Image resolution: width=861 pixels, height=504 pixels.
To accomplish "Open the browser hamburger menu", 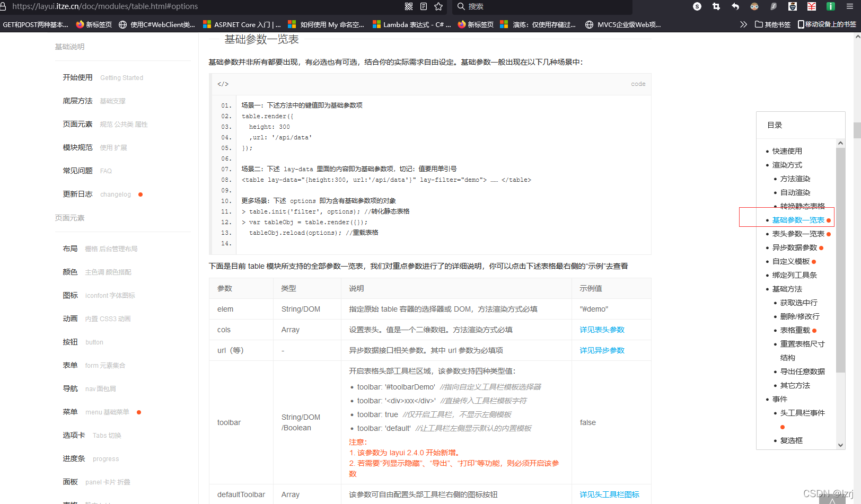I will pyautogui.click(x=850, y=6).
